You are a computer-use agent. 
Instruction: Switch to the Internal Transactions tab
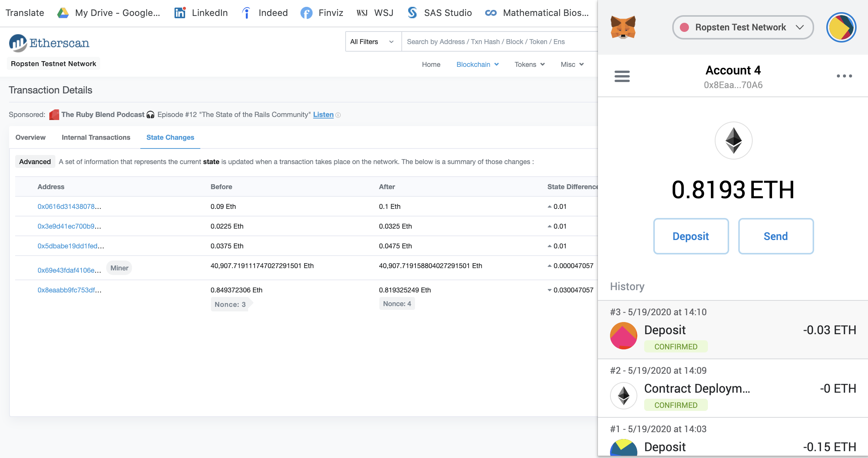click(96, 137)
